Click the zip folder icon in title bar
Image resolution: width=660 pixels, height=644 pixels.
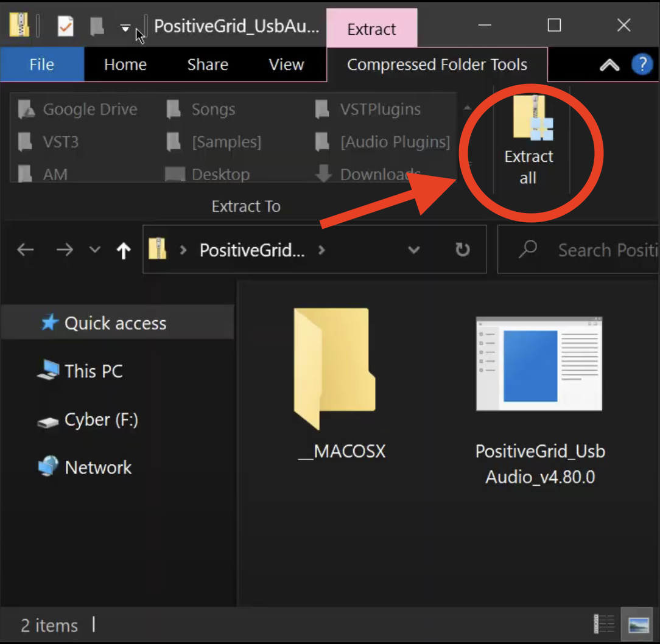[x=19, y=24]
